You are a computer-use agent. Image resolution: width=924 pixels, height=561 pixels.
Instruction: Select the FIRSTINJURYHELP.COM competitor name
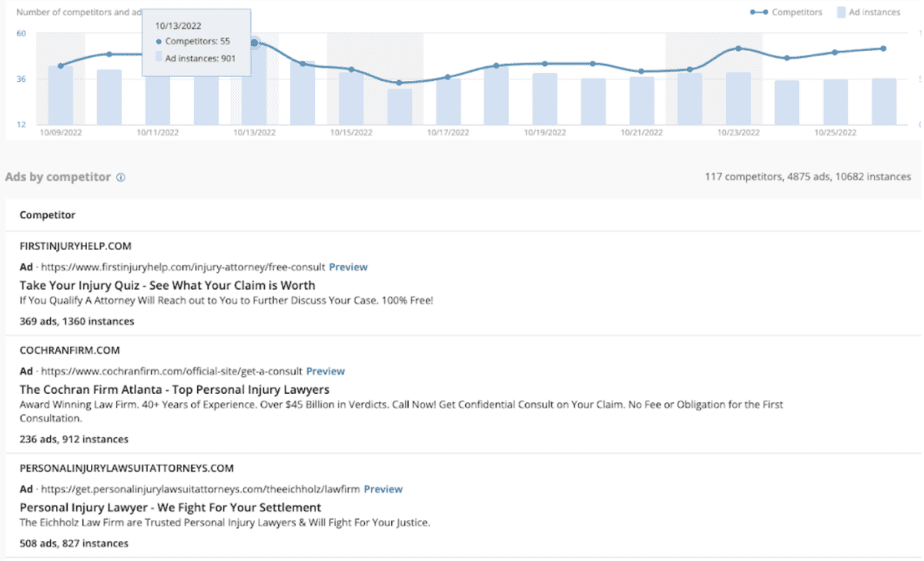75,246
